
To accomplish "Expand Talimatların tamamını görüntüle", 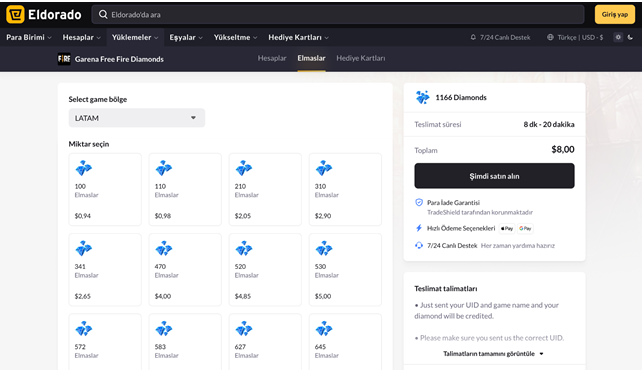I will click(493, 354).
